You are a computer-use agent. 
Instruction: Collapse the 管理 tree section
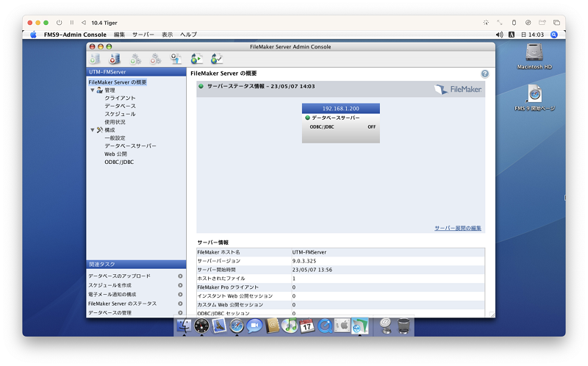tap(93, 90)
